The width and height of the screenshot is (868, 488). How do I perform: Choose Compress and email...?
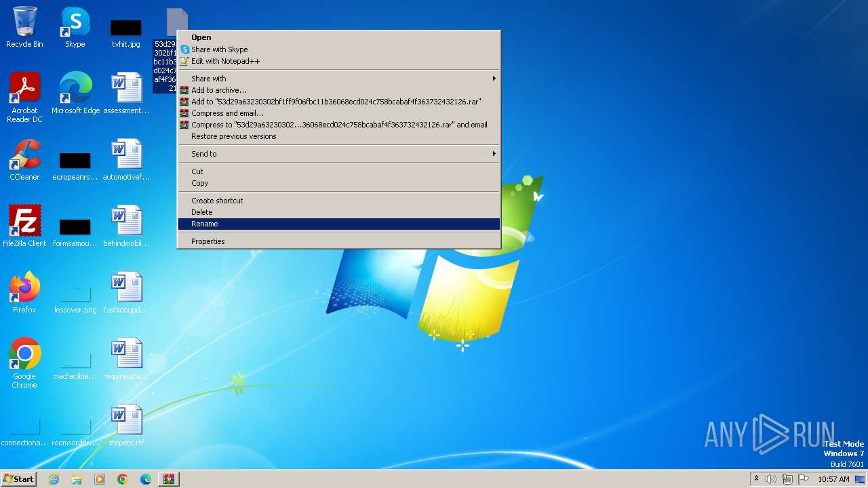tap(339, 113)
